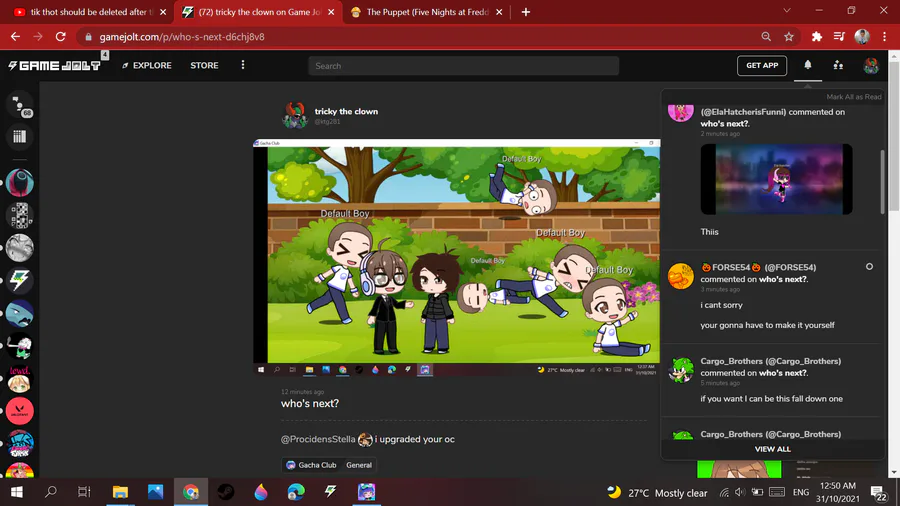
Task: Click the Store menu item
Action: point(204,65)
